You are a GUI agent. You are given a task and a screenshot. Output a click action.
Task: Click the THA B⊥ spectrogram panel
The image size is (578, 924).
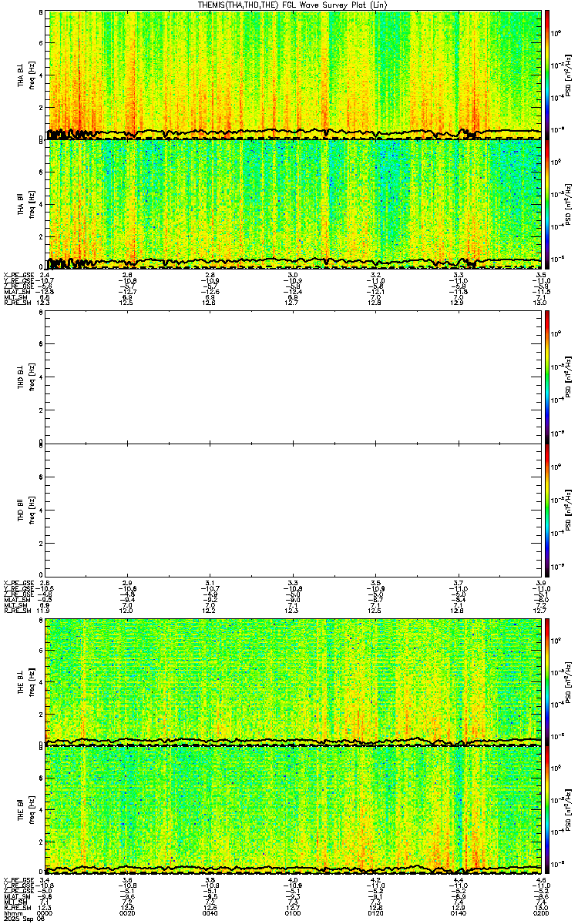coord(293,74)
